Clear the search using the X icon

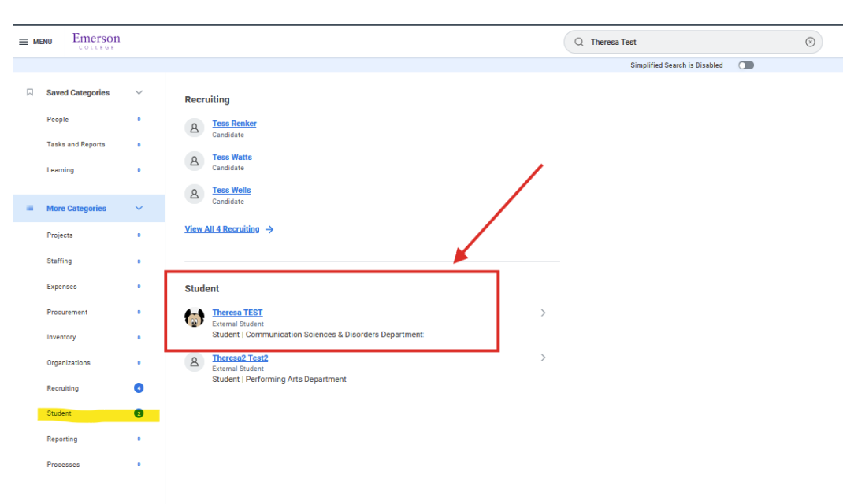pyautogui.click(x=810, y=42)
